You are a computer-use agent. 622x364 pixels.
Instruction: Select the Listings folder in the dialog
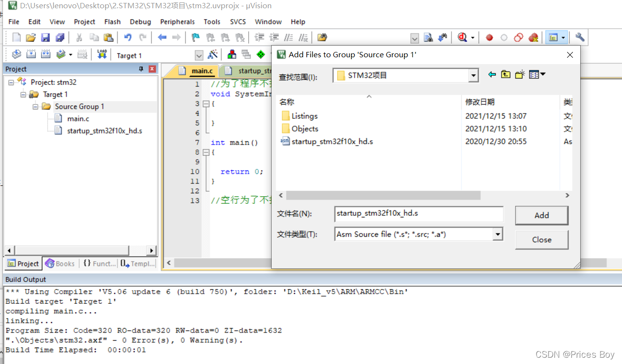299,116
